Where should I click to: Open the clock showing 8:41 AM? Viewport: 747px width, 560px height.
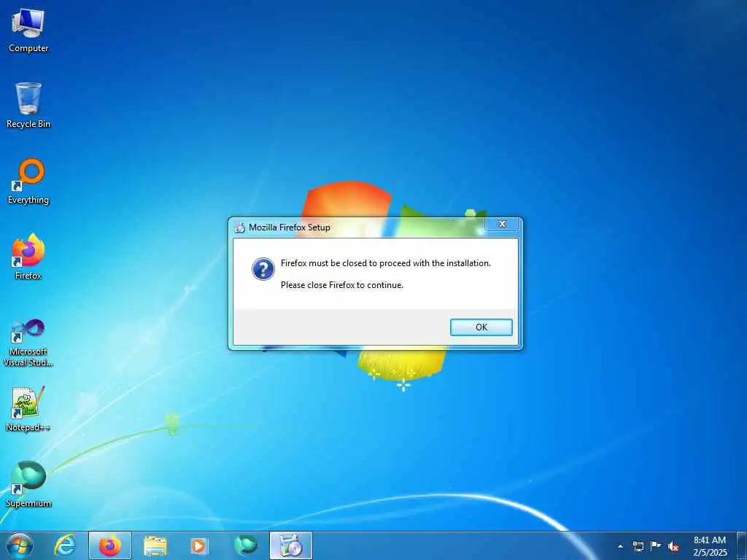pyautogui.click(x=710, y=546)
